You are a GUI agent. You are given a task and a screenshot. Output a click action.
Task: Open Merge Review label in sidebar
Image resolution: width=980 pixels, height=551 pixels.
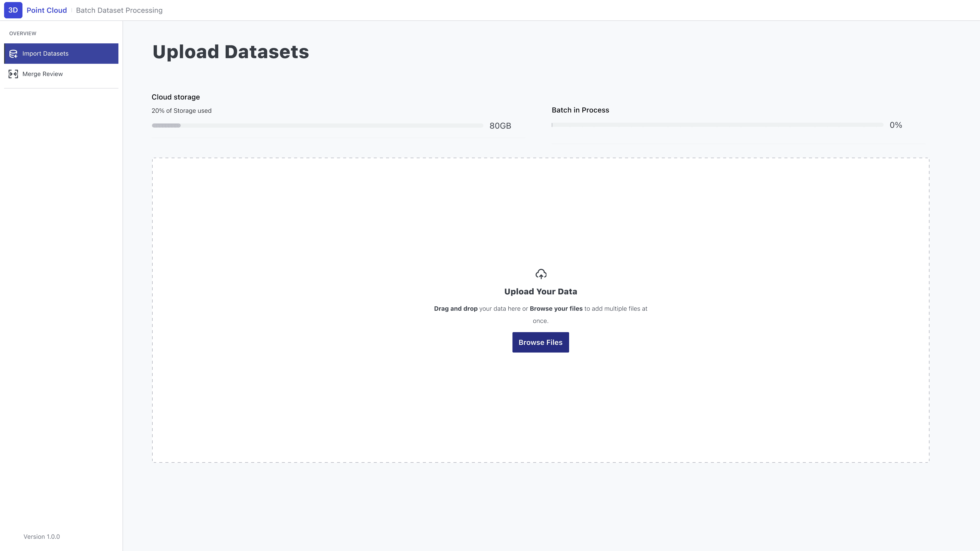tap(42, 74)
